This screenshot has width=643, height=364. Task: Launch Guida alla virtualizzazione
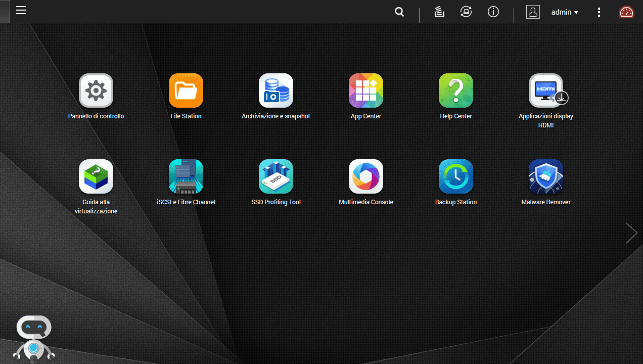(96, 177)
